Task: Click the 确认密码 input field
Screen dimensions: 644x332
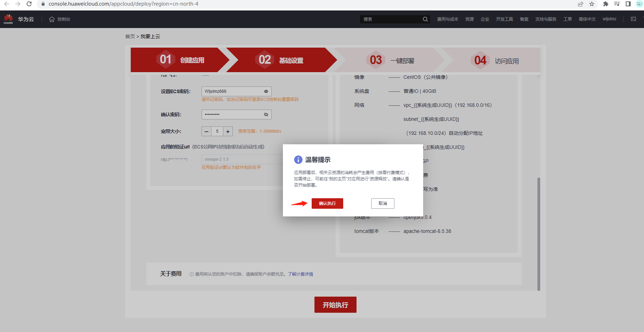Action: click(x=236, y=115)
